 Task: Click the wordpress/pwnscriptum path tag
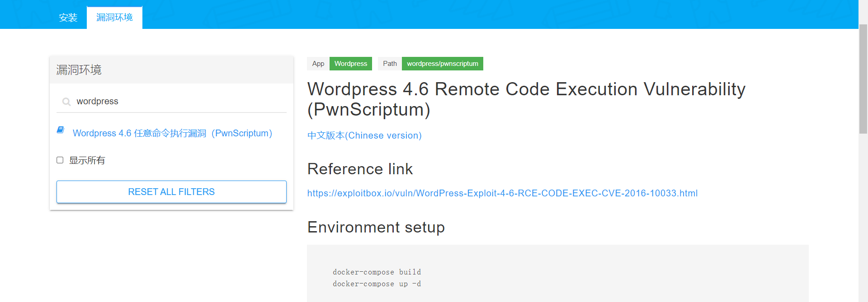click(443, 64)
